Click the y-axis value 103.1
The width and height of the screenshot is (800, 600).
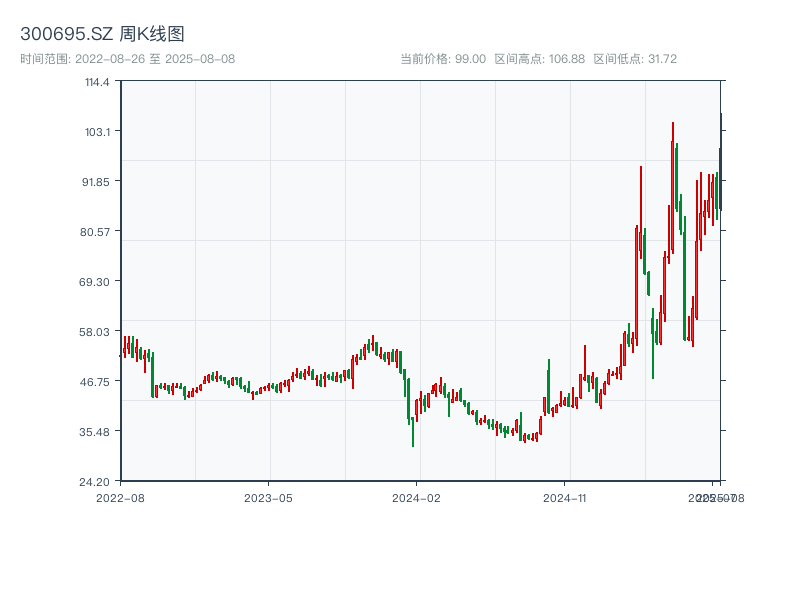97,132
